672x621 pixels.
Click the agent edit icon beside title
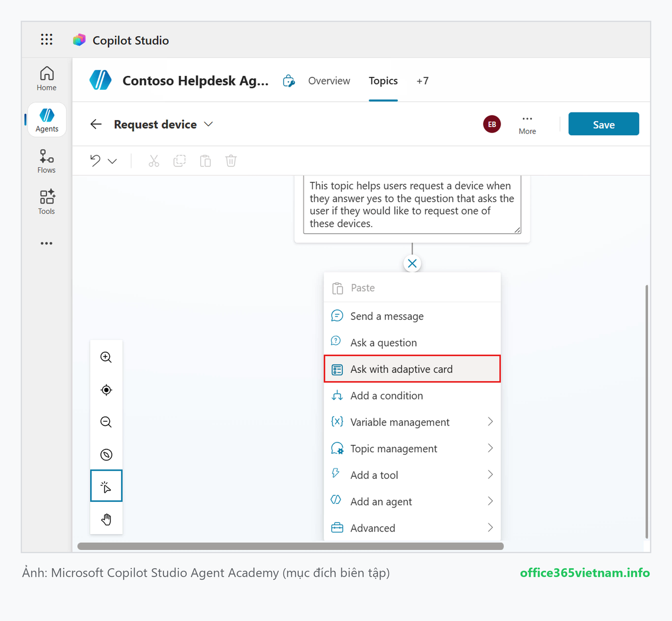[x=288, y=81]
